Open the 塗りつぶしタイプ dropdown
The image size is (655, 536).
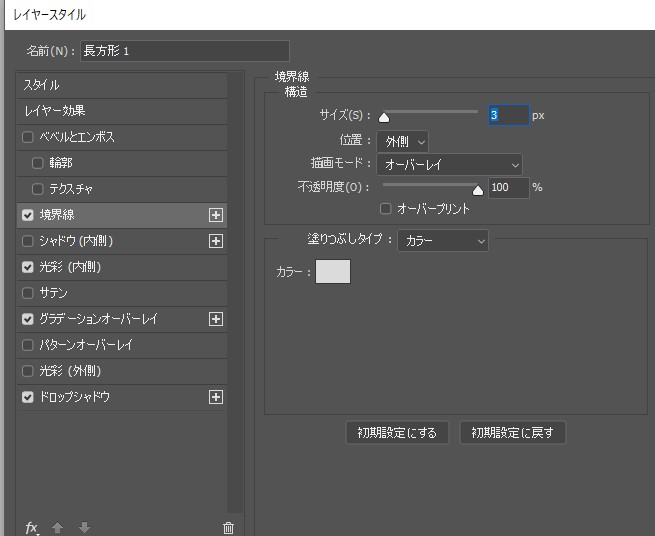click(x=443, y=241)
